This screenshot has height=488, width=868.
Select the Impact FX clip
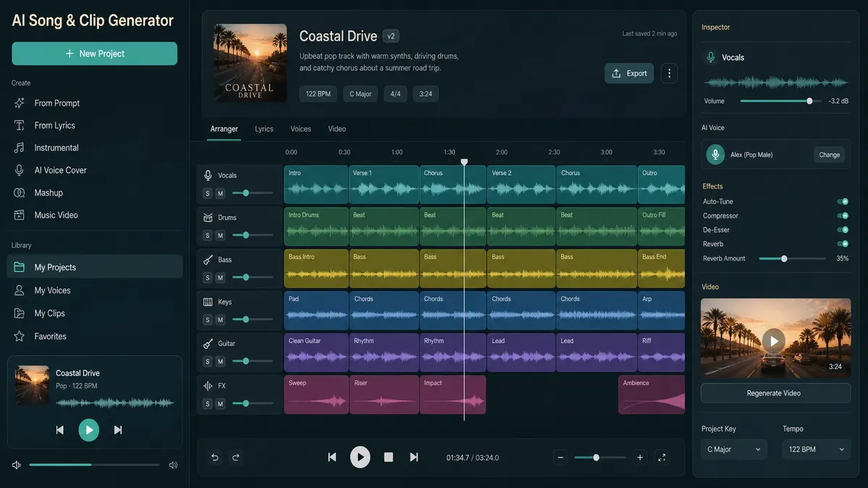point(453,395)
